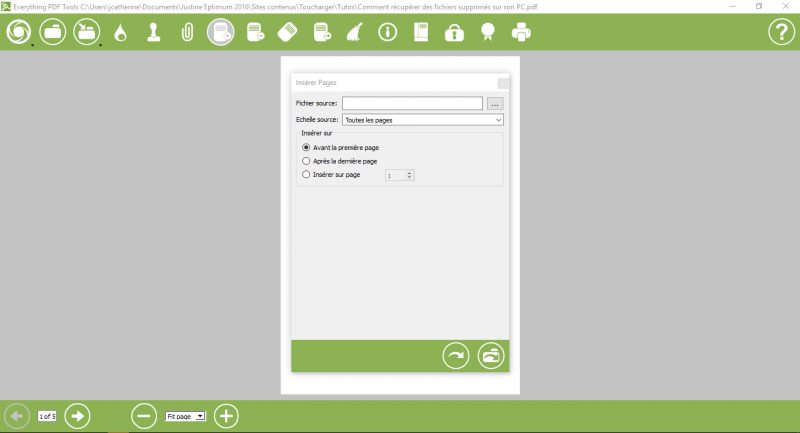This screenshot has width=800, height=433.
Task: Click the save file icon with arrow
Action: (86, 32)
